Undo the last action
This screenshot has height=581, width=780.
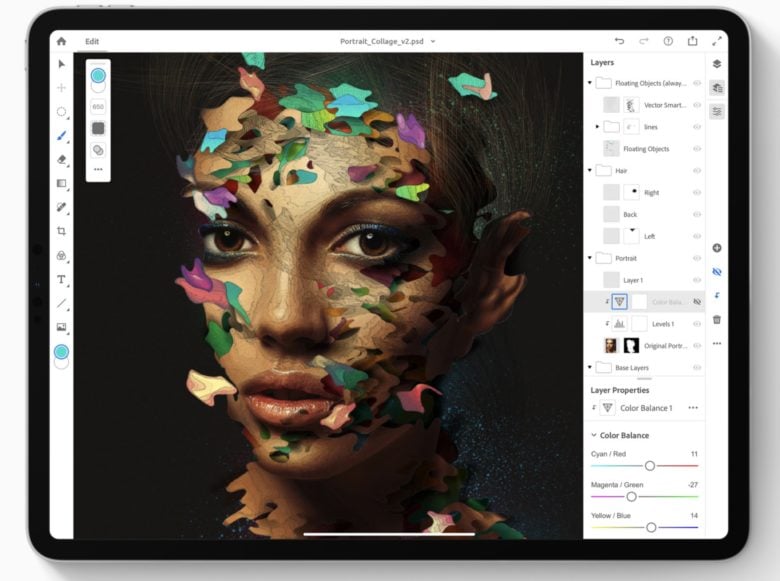coord(619,41)
